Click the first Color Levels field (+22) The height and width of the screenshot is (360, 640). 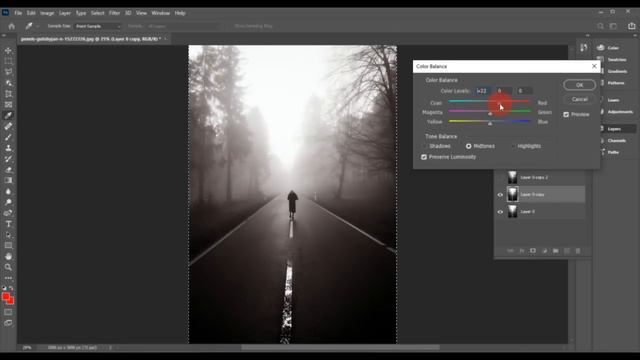pos(482,91)
